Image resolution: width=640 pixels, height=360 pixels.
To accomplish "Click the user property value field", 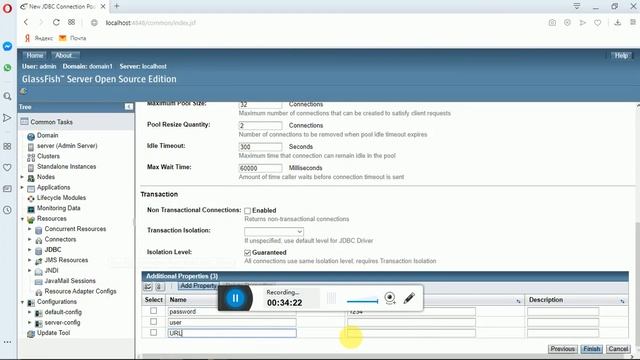I will point(411,322).
